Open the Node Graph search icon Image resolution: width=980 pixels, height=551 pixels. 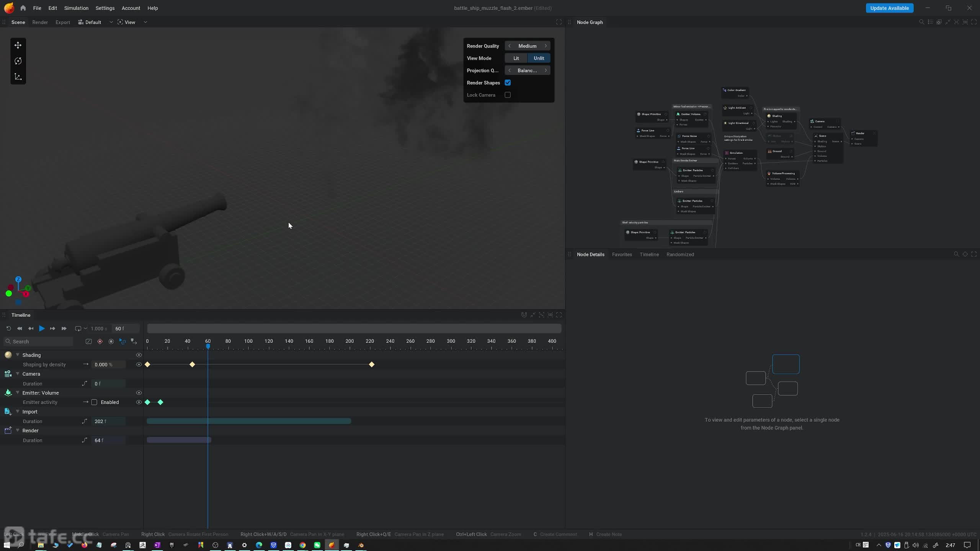921,22
